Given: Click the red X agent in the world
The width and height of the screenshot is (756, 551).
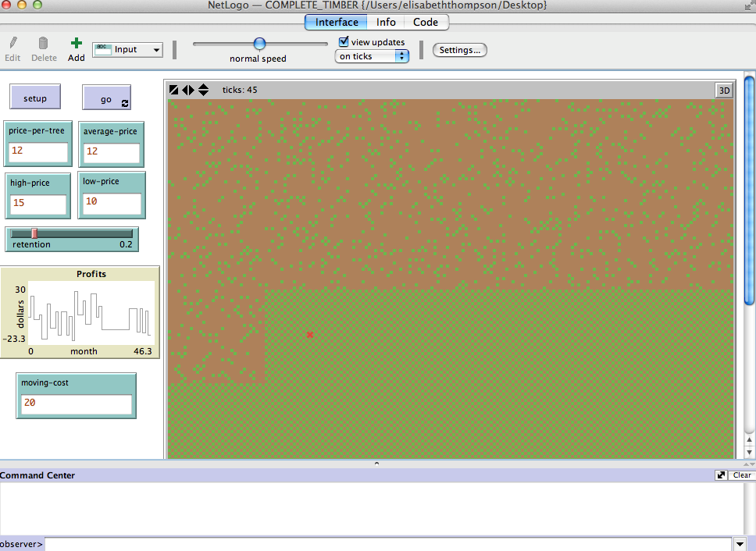Looking at the screenshot, I should (x=310, y=335).
